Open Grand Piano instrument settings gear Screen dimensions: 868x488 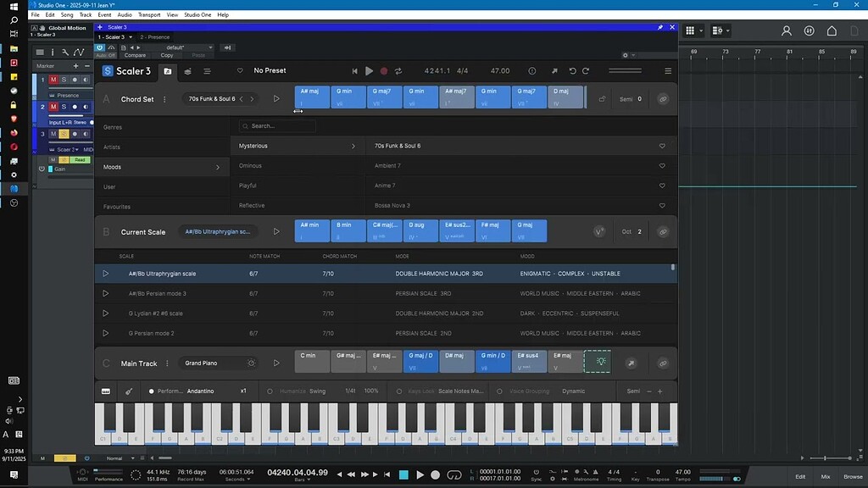(x=250, y=362)
